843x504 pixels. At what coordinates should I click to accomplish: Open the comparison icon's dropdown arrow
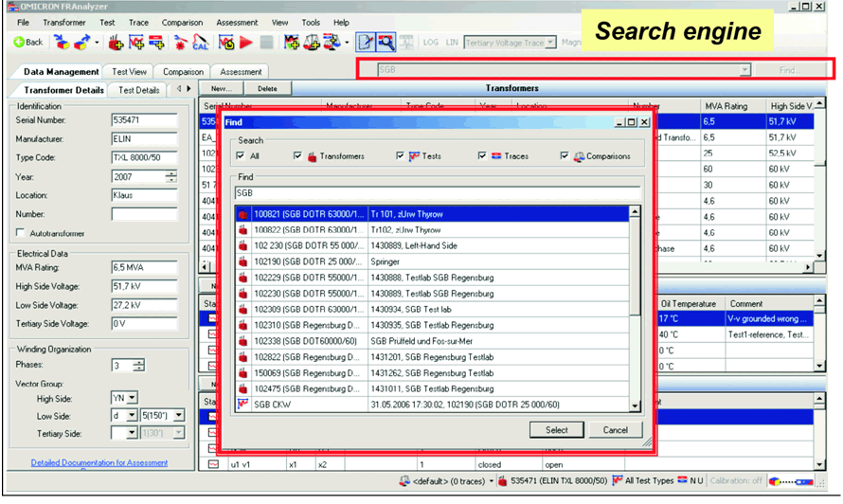347,43
